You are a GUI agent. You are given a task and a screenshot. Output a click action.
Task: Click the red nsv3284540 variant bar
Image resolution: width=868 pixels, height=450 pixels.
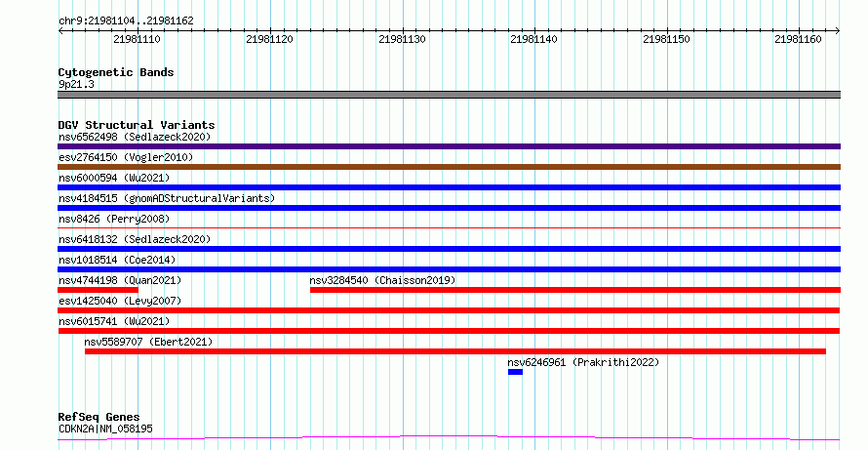coord(575,290)
